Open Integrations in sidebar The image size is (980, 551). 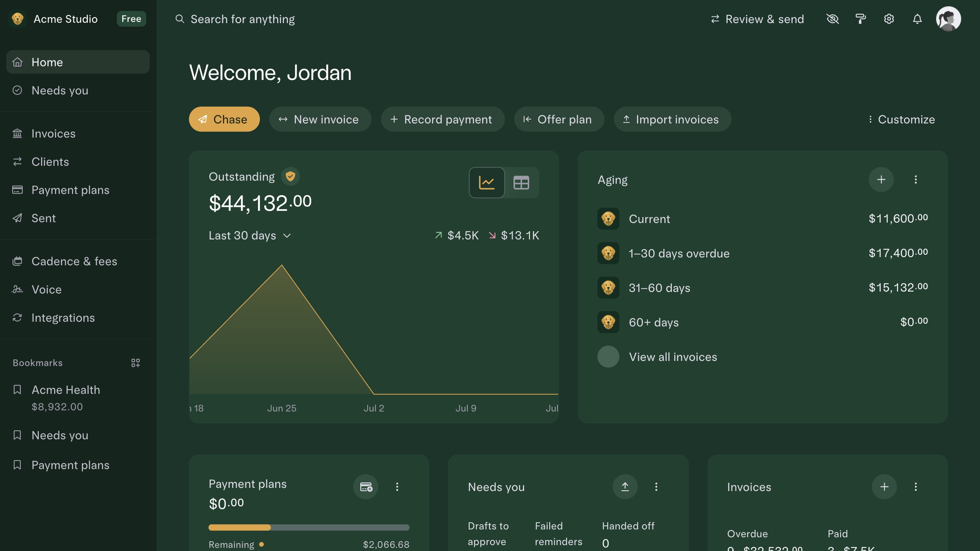(x=78, y=317)
